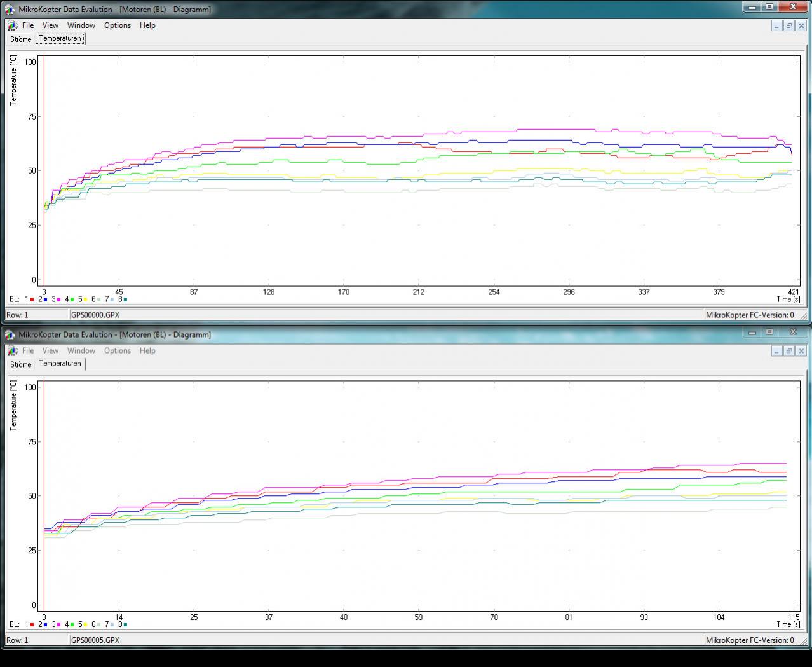This screenshot has width=812, height=667.
Task: Click red BL 1 legend swatch in upper chart
Action: pos(32,299)
